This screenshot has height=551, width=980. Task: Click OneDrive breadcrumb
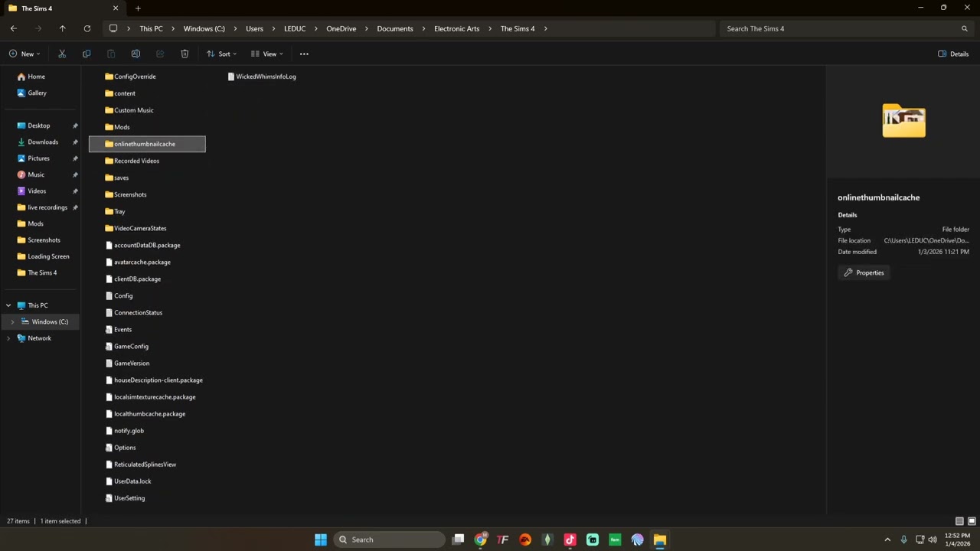point(341,28)
